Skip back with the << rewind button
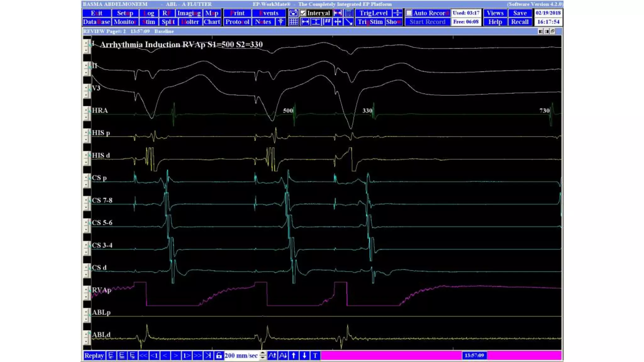Image resolution: width=644 pixels, height=362 pixels. click(143, 356)
